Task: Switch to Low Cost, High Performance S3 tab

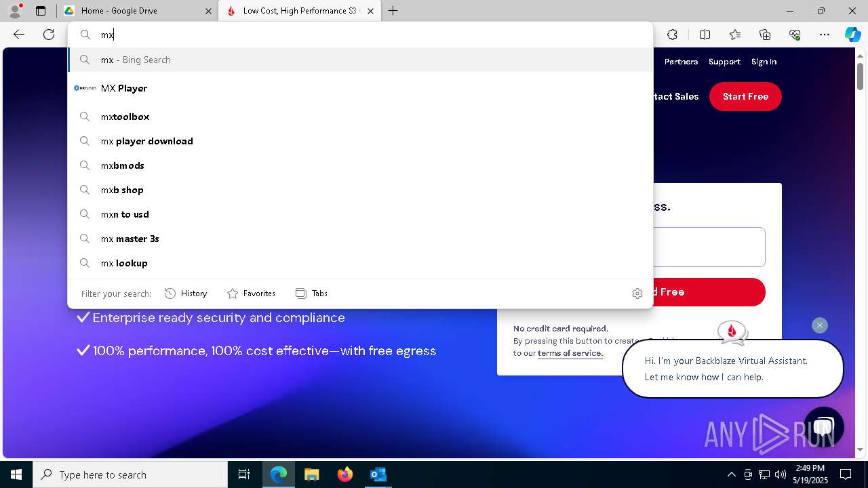Action: 298,11
